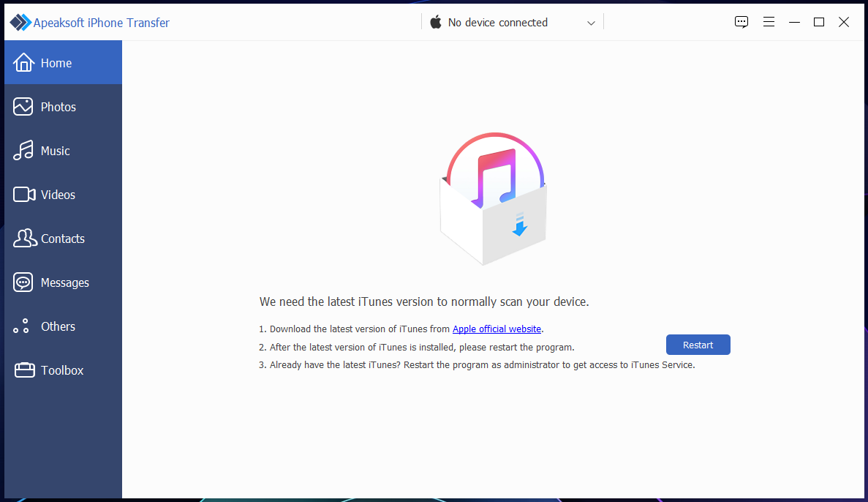Screen dimensions: 868x502
Task: Select the Music note icon
Action: tap(23, 150)
